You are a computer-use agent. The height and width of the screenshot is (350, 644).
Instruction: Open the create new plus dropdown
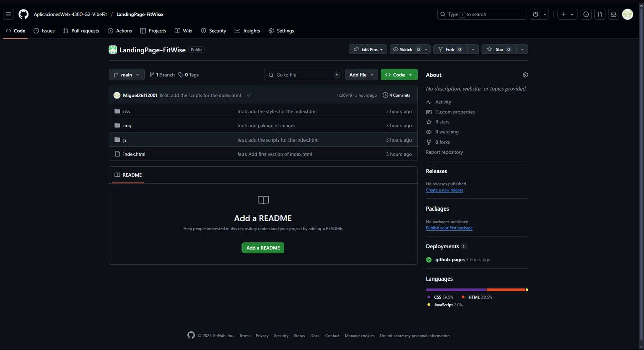coord(568,14)
